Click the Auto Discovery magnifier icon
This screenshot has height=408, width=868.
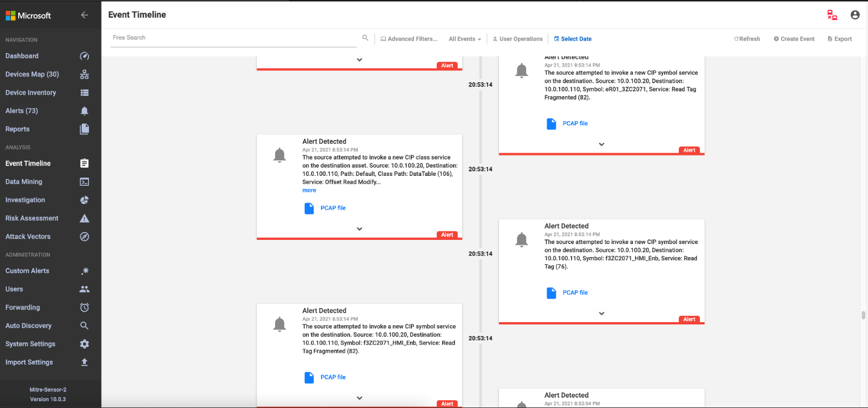point(84,326)
